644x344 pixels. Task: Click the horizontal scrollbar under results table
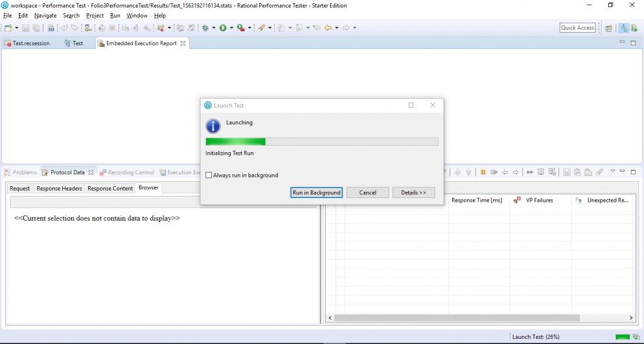pyautogui.click(x=457, y=318)
